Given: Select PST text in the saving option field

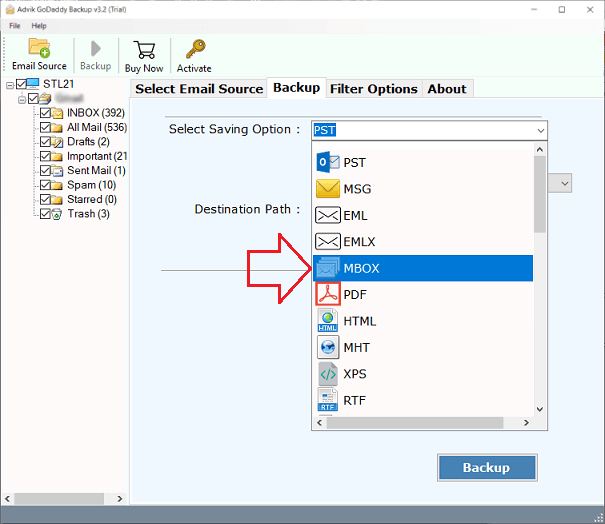Looking at the screenshot, I should point(324,130).
